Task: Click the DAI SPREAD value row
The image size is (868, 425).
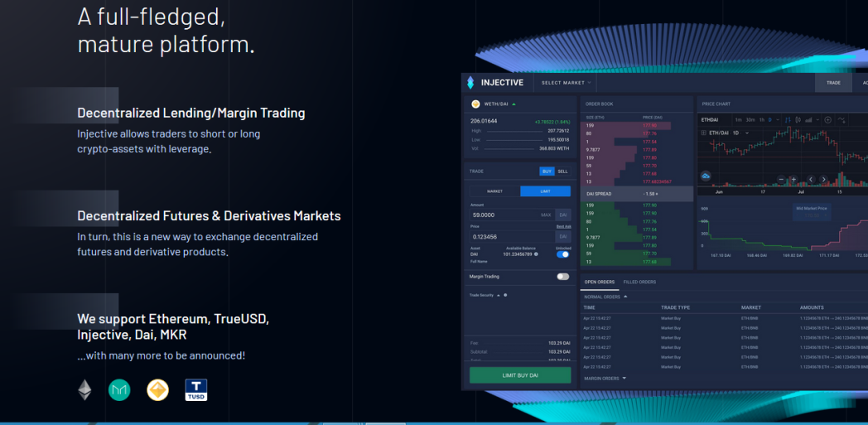Action: pos(637,194)
